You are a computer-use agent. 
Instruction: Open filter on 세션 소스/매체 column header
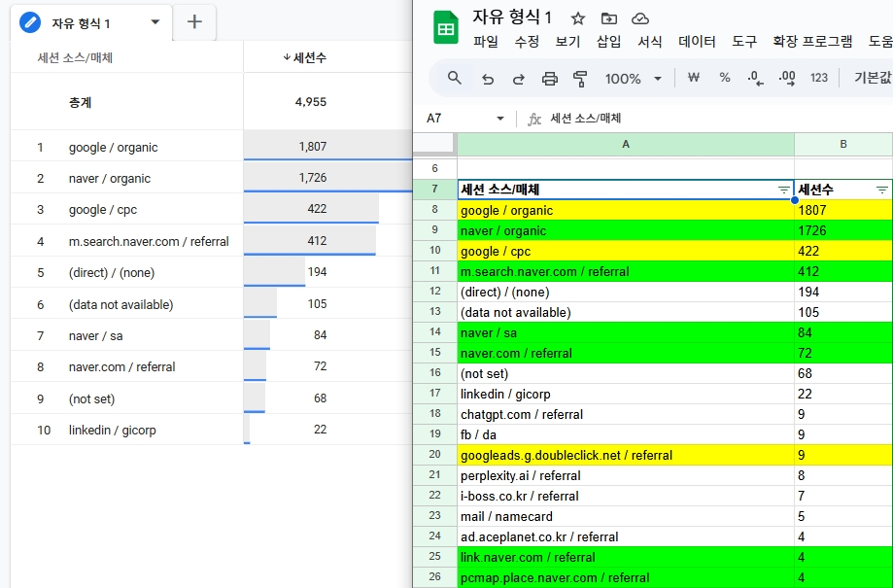click(784, 190)
